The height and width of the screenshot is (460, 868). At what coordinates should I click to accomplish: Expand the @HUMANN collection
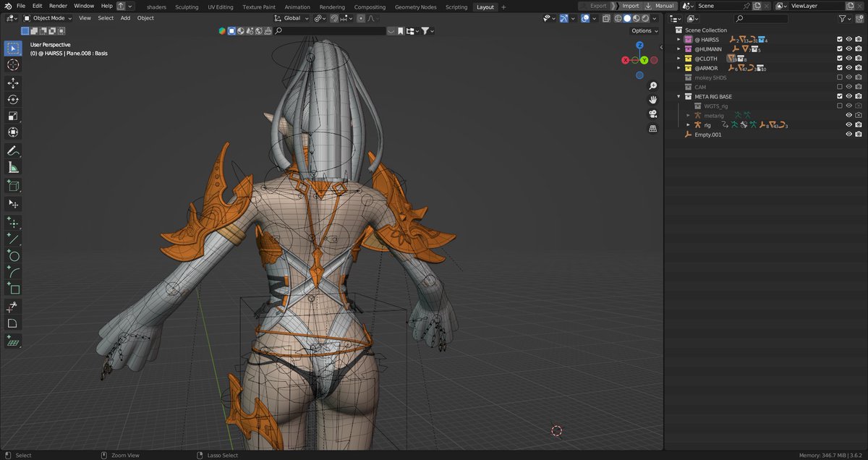tap(678, 48)
